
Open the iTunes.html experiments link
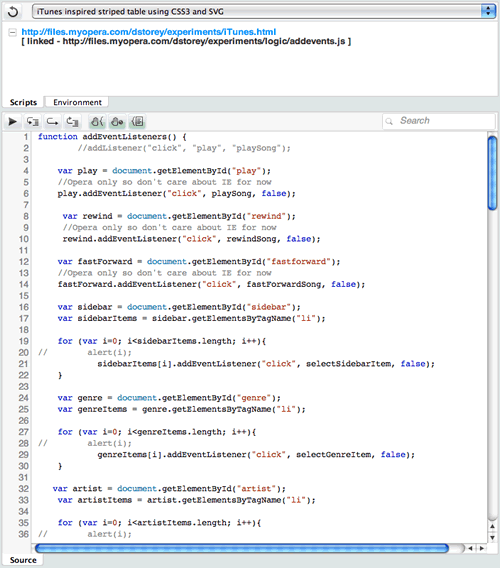[x=149, y=32]
